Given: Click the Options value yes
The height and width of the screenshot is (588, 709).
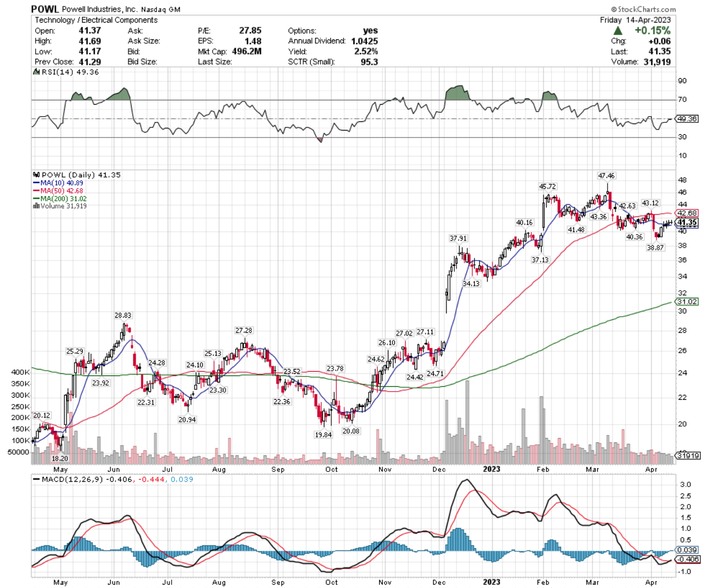Looking at the screenshot, I should coord(370,31).
